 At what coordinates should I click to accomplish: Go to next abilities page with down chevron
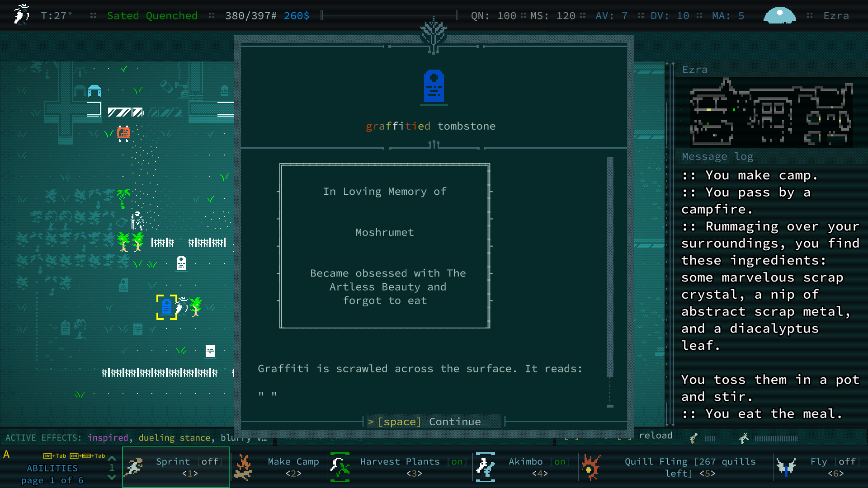tap(112, 477)
